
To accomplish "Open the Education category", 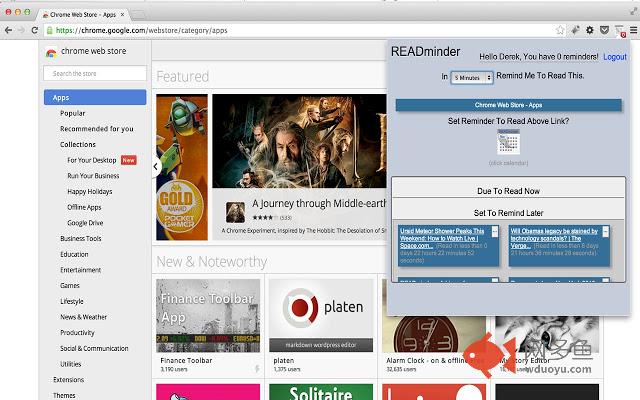I will 74,254.
